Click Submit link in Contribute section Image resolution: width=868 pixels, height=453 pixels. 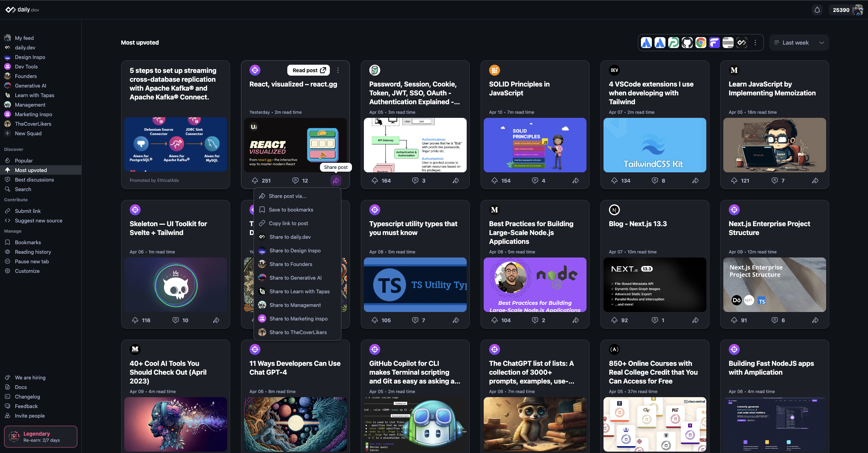click(x=41, y=211)
